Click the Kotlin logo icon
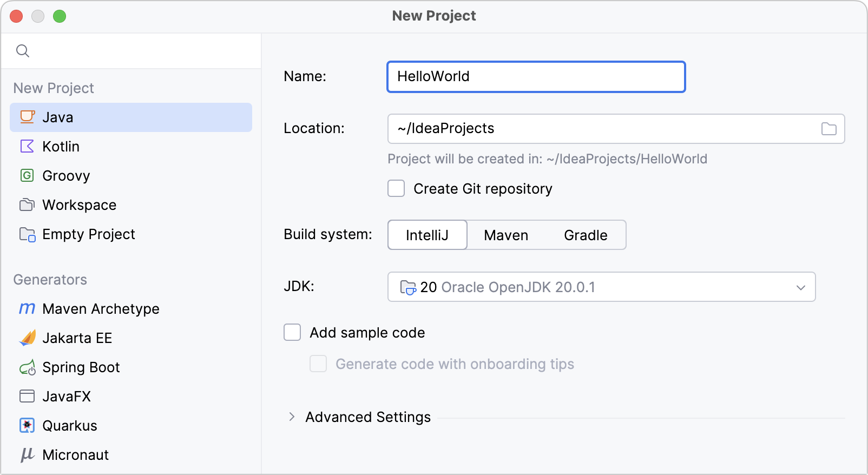The height and width of the screenshot is (475, 868). (27, 146)
